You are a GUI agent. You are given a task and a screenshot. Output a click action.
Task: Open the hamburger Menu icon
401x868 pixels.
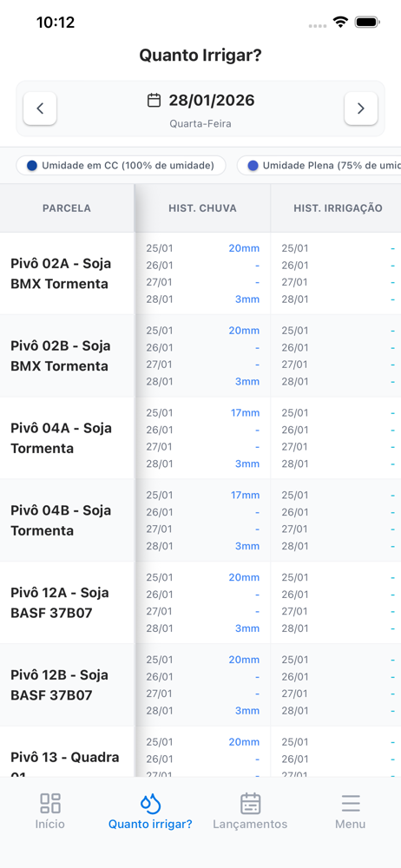click(351, 803)
